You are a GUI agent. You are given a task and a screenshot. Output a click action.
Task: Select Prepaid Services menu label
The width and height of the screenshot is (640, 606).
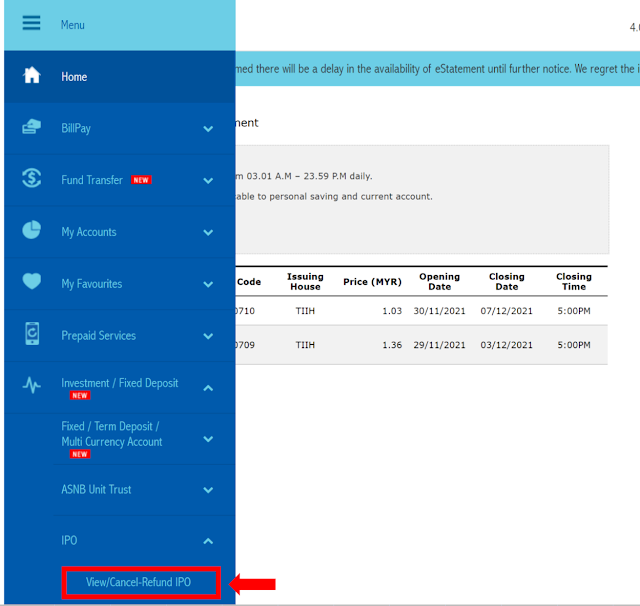click(98, 335)
